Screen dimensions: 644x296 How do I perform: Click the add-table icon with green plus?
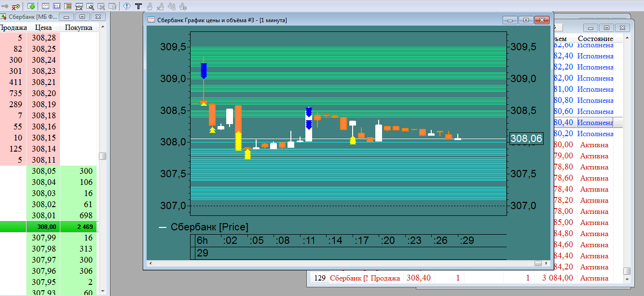click(x=31, y=6)
